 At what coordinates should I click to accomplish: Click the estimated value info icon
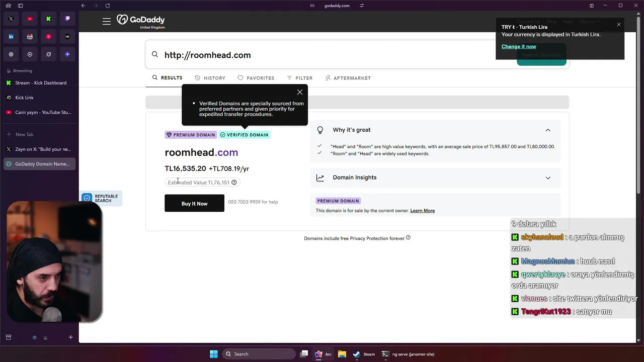[x=234, y=183]
